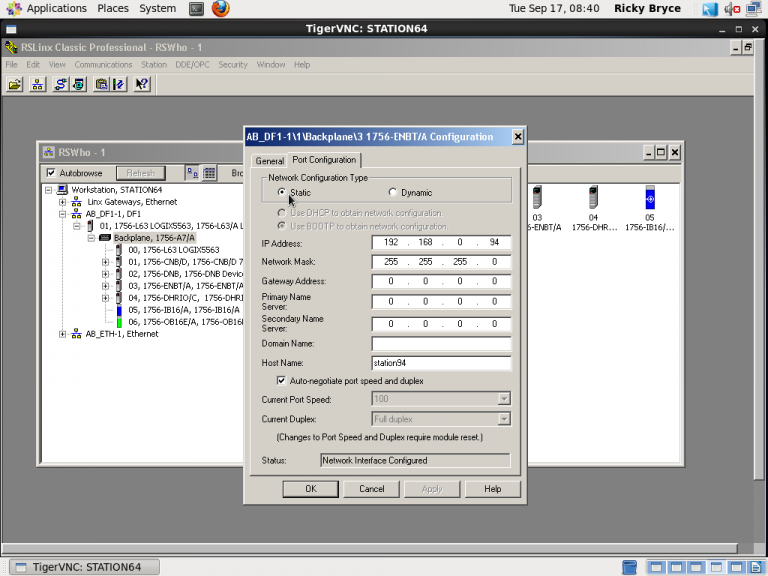This screenshot has height=576, width=768.
Task: Switch to the first workspace in the pager
Action: (655, 567)
